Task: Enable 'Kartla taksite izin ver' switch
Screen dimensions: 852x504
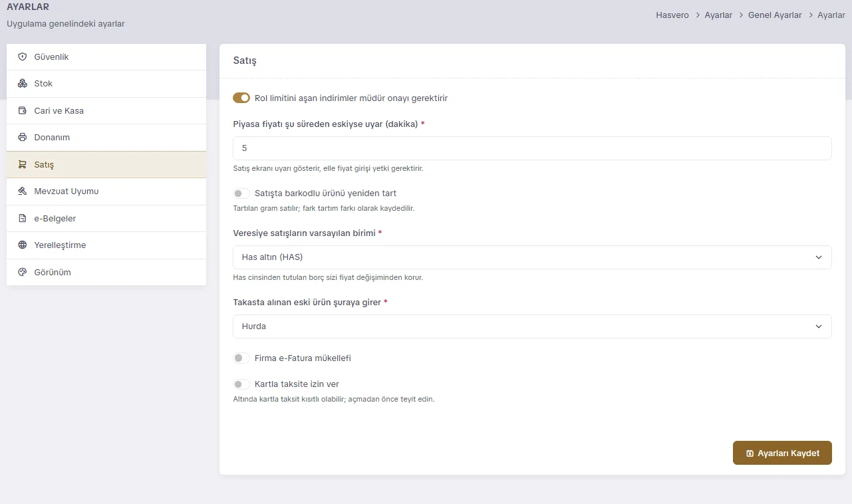Action: pos(241,384)
